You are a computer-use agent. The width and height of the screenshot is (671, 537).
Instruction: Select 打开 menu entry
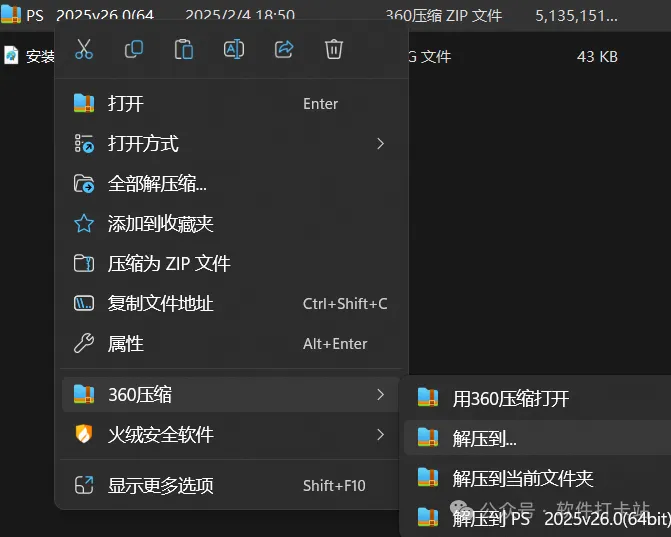231,104
